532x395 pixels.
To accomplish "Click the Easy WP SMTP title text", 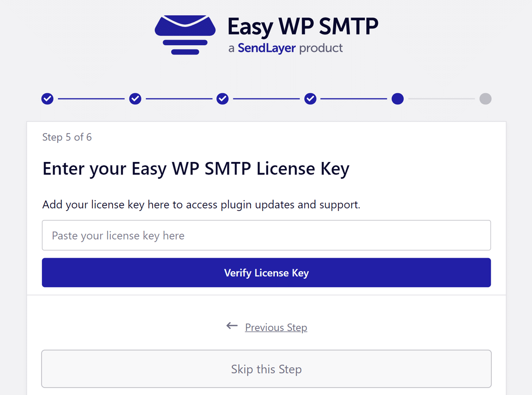I will pos(302,27).
